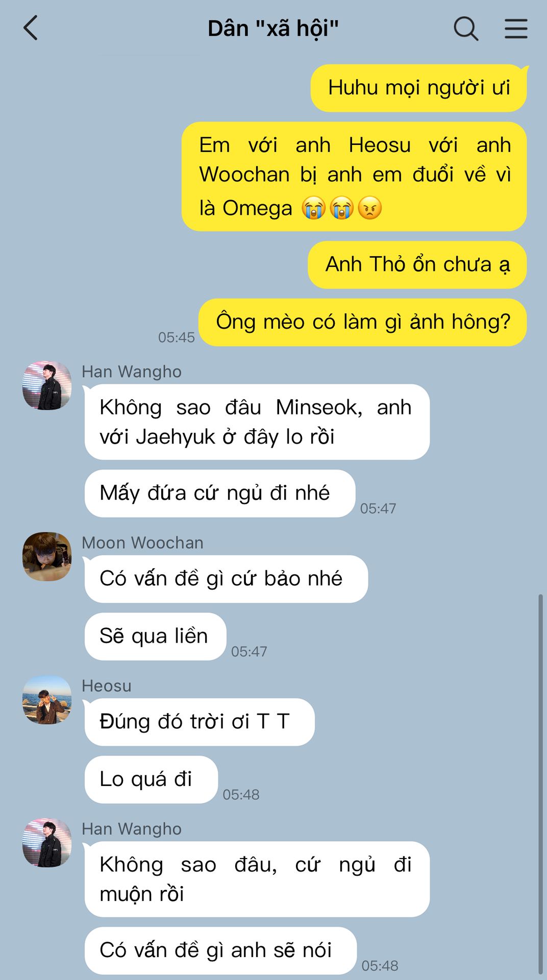Image resolution: width=547 pixels, height=980 pixels.
Task: Select the message mentioning Omega with emojis
Action: coord(354,177)
